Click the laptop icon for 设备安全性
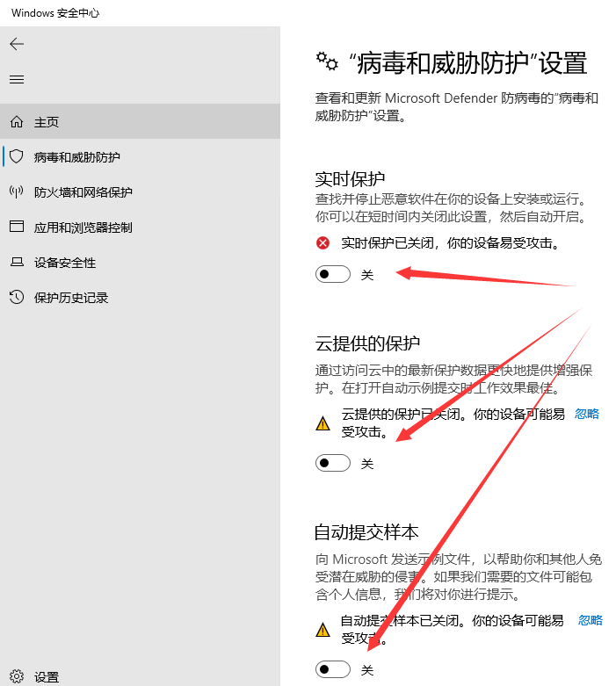The height and width of the screenshot is (686, 616). (x=17, y=262)
